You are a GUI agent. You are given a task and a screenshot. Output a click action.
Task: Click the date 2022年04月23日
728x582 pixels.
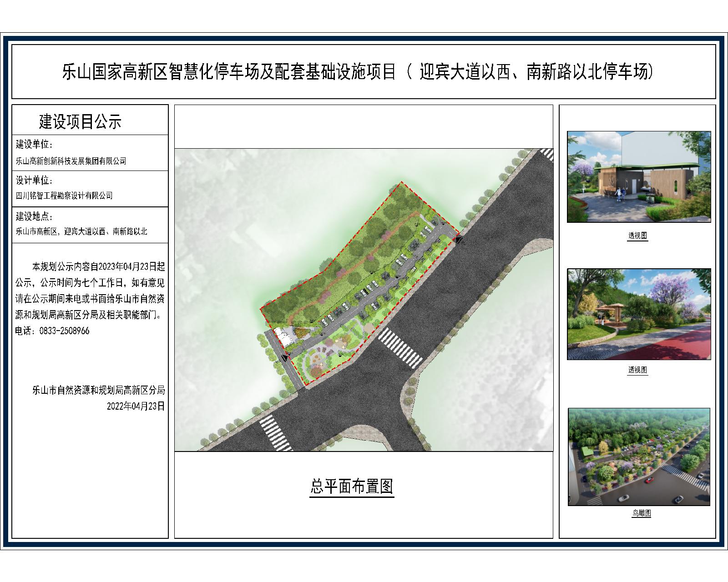click(x=135, y=406)
